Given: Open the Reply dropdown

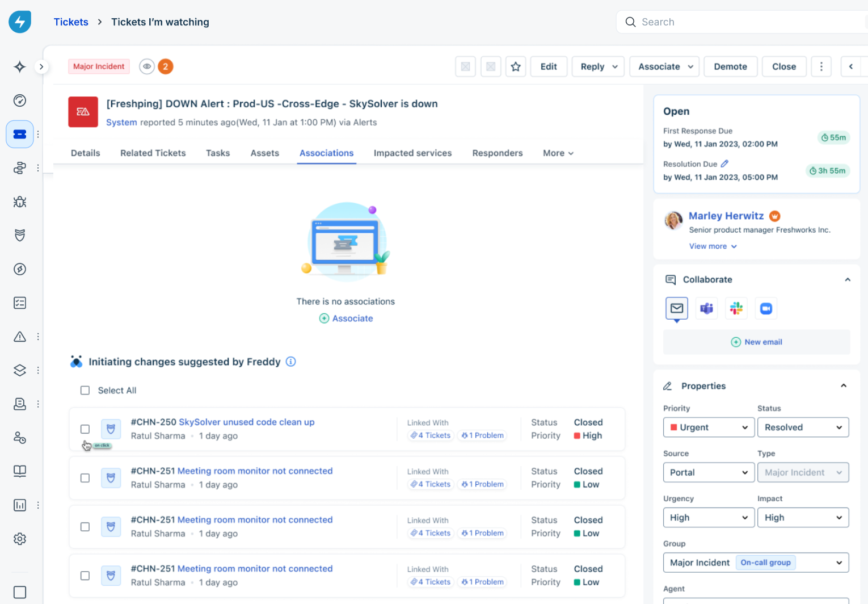Looking at the screenshot, I should click(599, 66).
